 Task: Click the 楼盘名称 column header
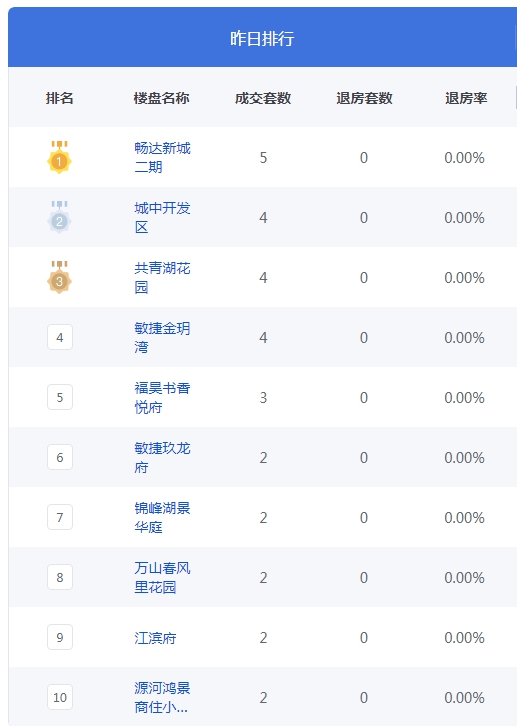coord(162,98)
